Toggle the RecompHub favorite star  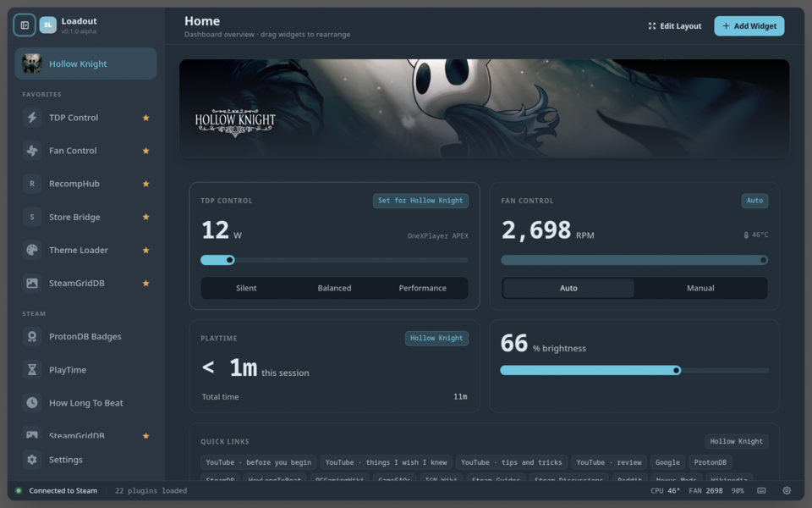[146, 184]
